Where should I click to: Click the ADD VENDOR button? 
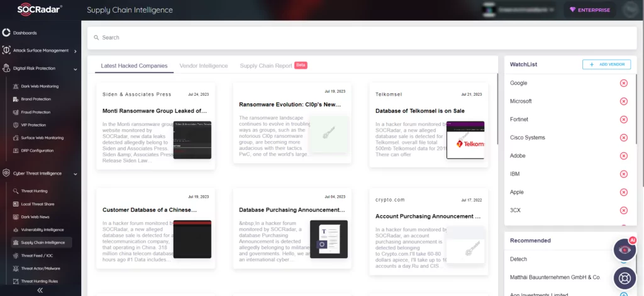606,64
